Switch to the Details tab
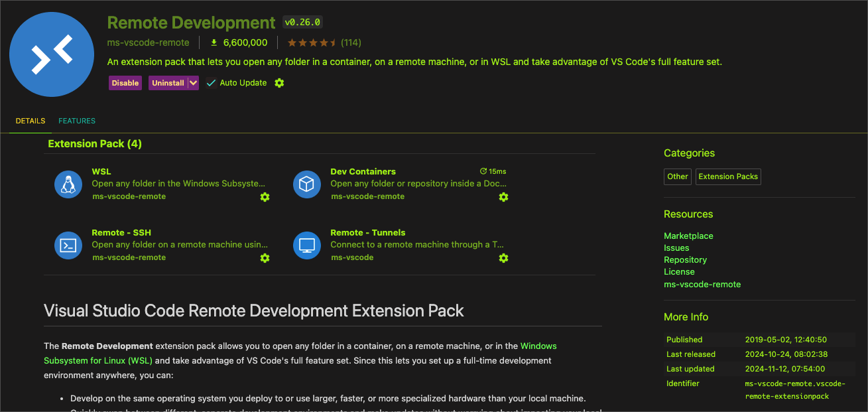 coord(31,121)
